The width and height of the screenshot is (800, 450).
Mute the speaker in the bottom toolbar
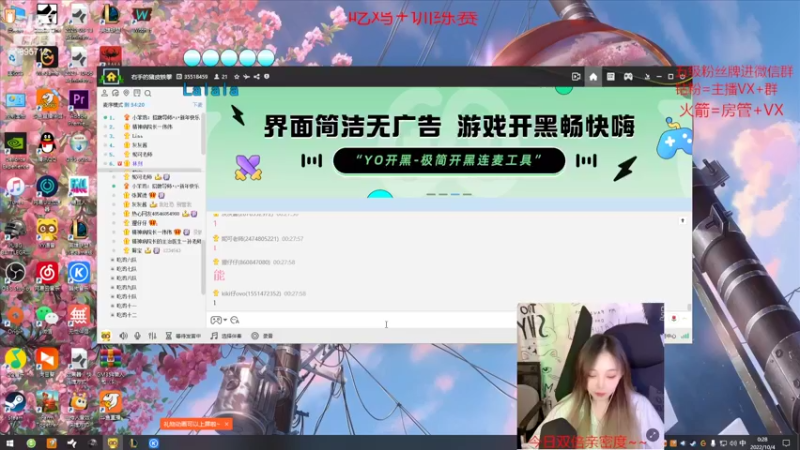click(123, 336)
